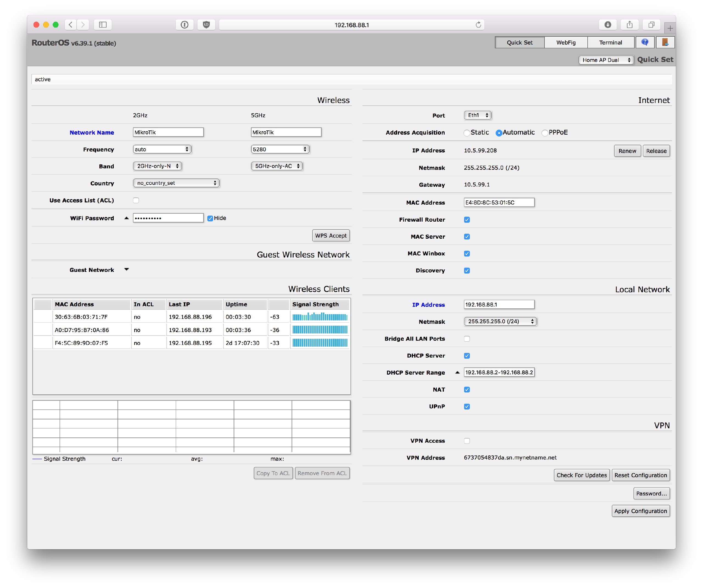Click the RouterOS help question mark icon
Viewport: 703px width, 588px height.
645,42
